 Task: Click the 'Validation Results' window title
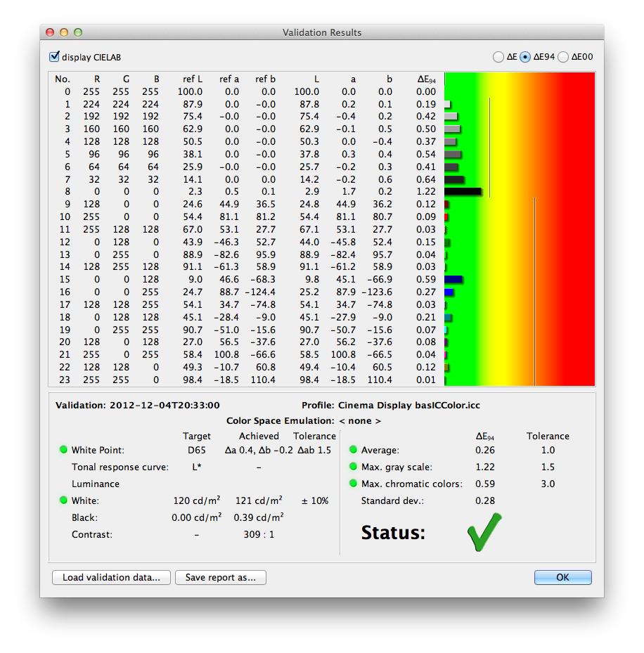(322, 32)
